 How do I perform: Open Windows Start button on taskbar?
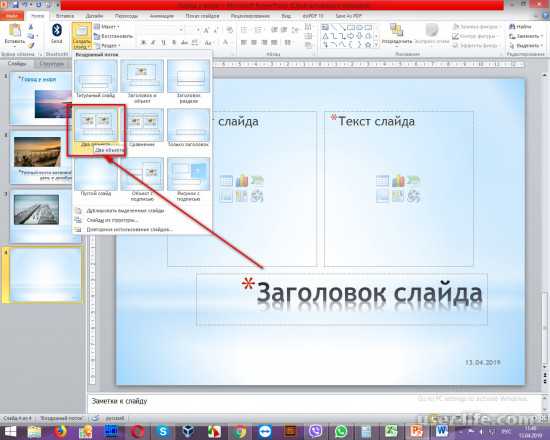10,431
